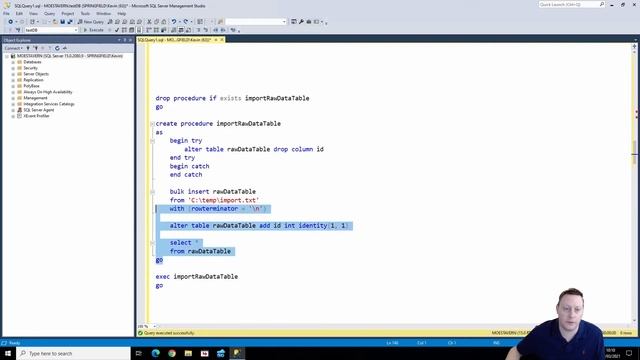The image size is (640, 360).
Task: Click in the Quick Launch search field
Action: (x=569, y=4)
